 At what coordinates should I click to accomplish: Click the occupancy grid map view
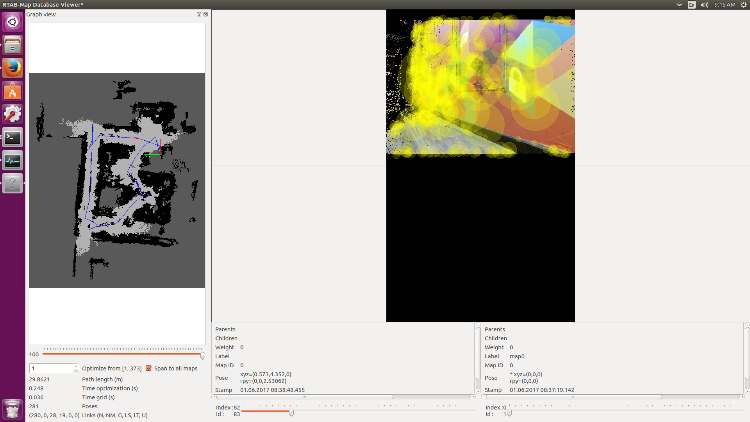coord(117,180)
